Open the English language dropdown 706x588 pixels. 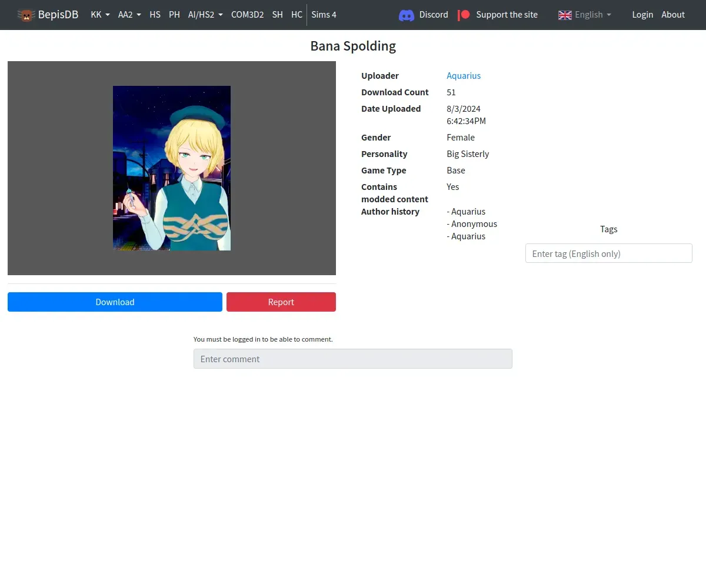coord(592,15)
